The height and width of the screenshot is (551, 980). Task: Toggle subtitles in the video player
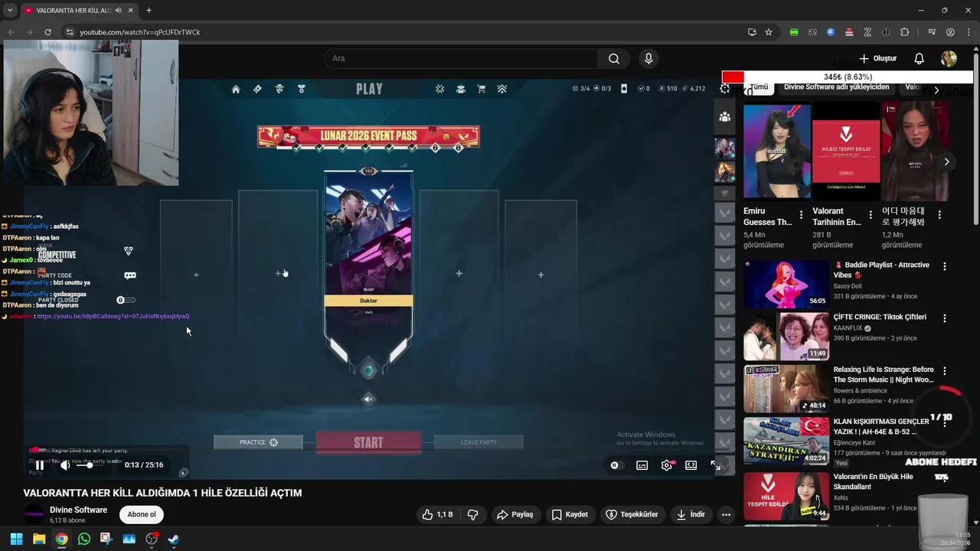click(642, 465)
